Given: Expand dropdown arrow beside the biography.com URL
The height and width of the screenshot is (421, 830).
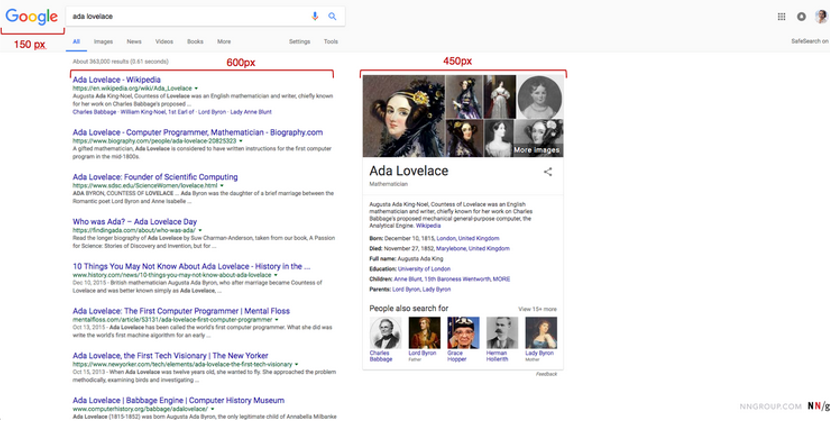Looking at the screenshot, I should click(241, 141).
